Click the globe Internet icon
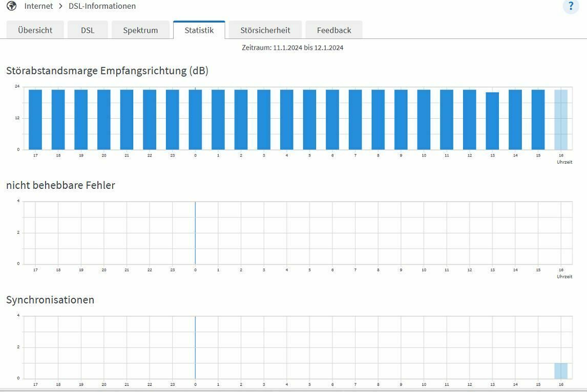This screenshot has height=392, width=587. 12,6
